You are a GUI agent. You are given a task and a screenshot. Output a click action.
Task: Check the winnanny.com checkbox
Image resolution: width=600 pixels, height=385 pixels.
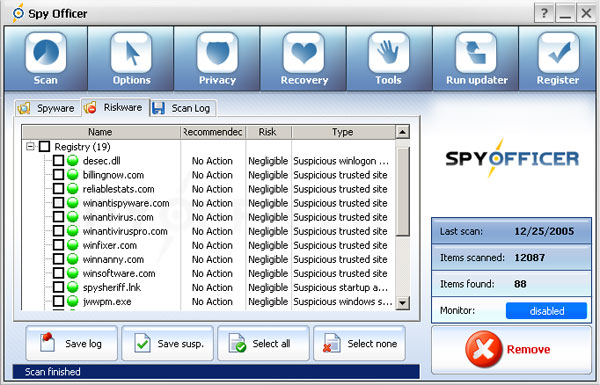58,259
